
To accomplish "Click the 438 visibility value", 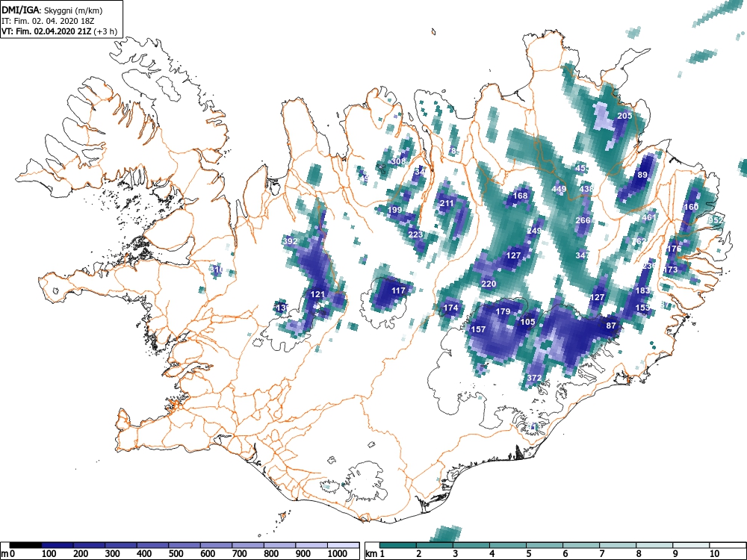I will click(x=586, y=189).
